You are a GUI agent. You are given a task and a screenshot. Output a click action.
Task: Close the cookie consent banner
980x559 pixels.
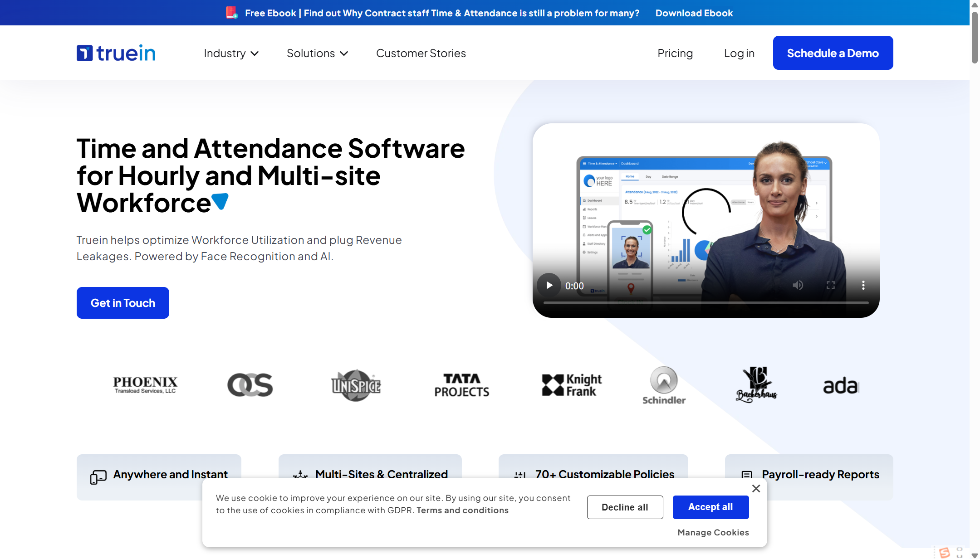click(x=756, y=488)
